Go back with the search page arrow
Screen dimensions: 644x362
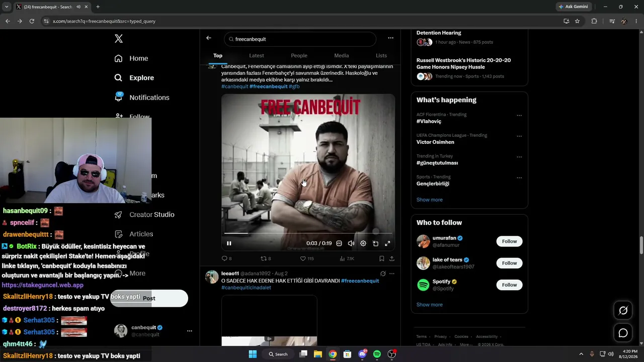coord(209,38)
